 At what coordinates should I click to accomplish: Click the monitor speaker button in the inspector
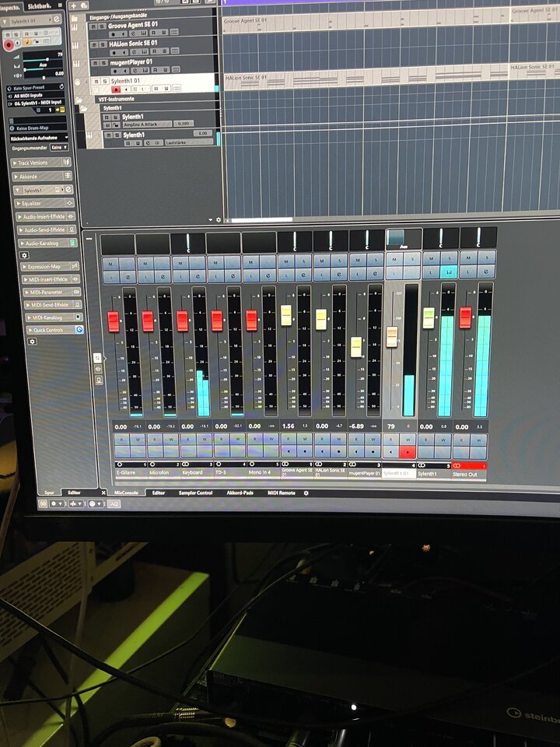18,44
